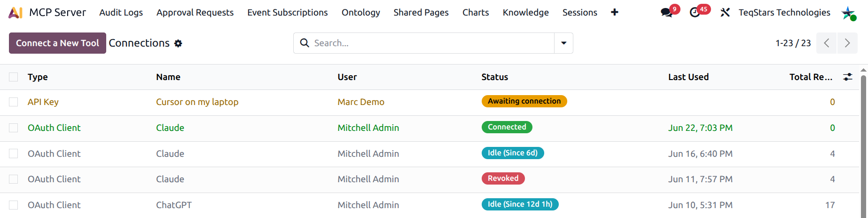The image size is (868, 218).
Task: Click the 1-23 / 23 pager counter
Action: click(x=793, y=43)
